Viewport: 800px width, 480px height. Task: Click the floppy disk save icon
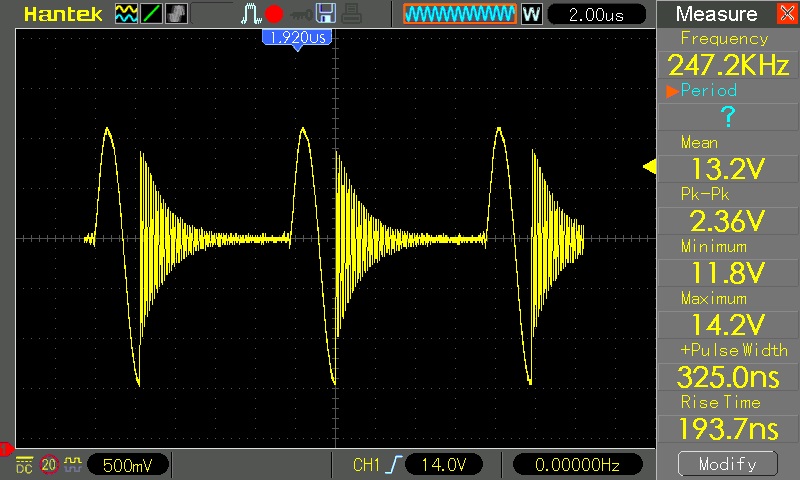point(325,14)
